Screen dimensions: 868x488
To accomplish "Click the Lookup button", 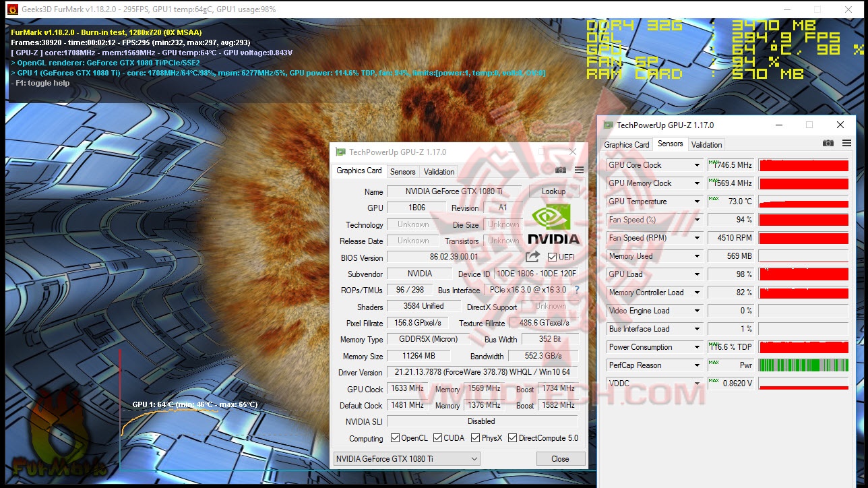I will (x=553, y=191).
